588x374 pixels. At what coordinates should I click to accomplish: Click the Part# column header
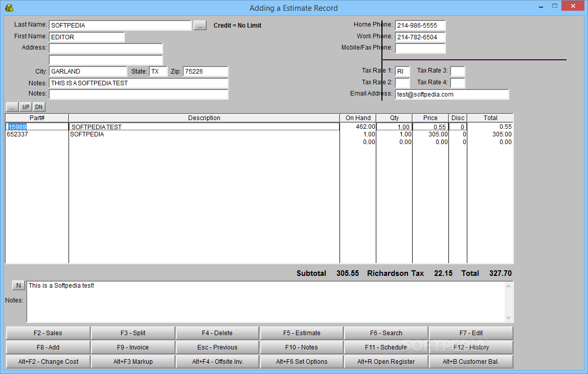(37, 118)
